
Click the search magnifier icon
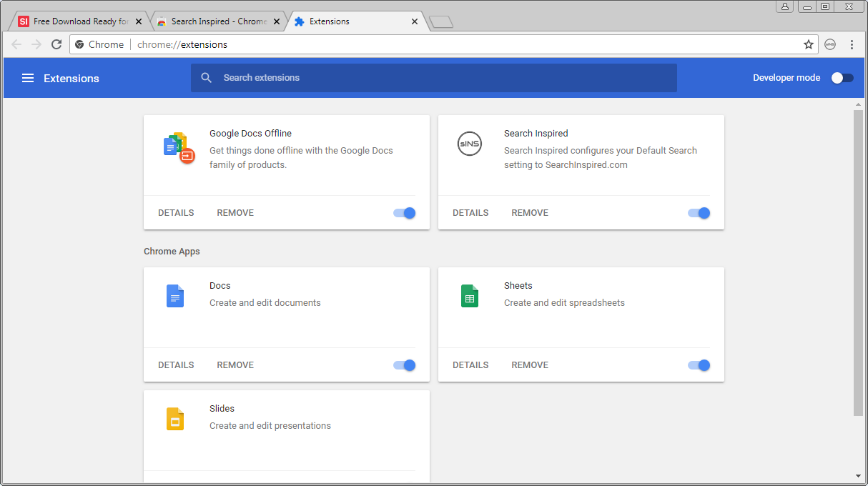click(207, 78)
